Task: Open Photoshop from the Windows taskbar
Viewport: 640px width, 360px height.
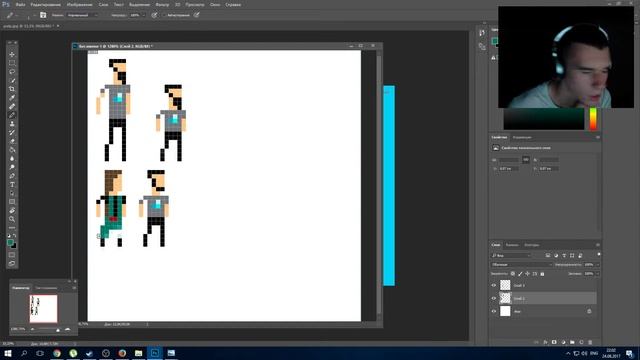Action: (155, 353)
